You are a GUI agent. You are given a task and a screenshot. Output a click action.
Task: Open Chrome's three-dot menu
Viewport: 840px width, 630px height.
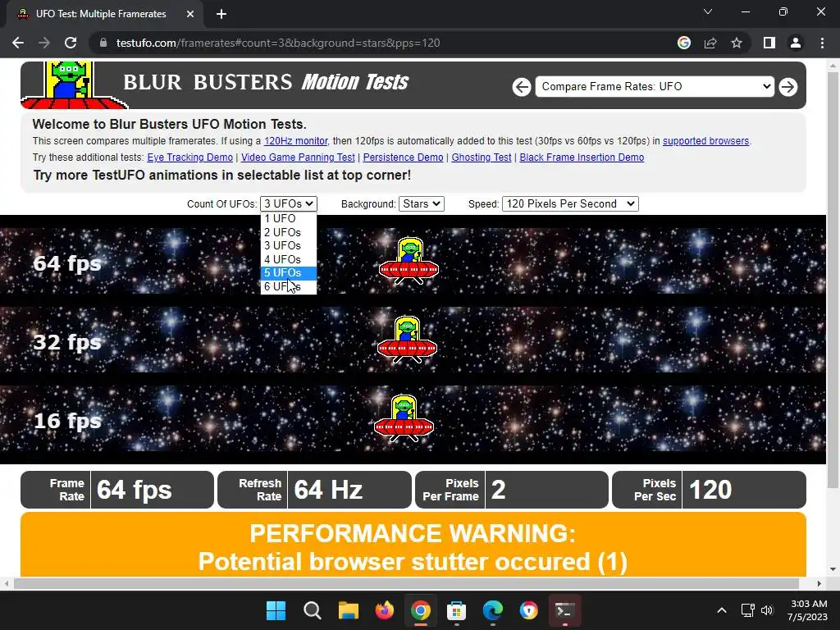pyautogui.click(x=822, y=43)
